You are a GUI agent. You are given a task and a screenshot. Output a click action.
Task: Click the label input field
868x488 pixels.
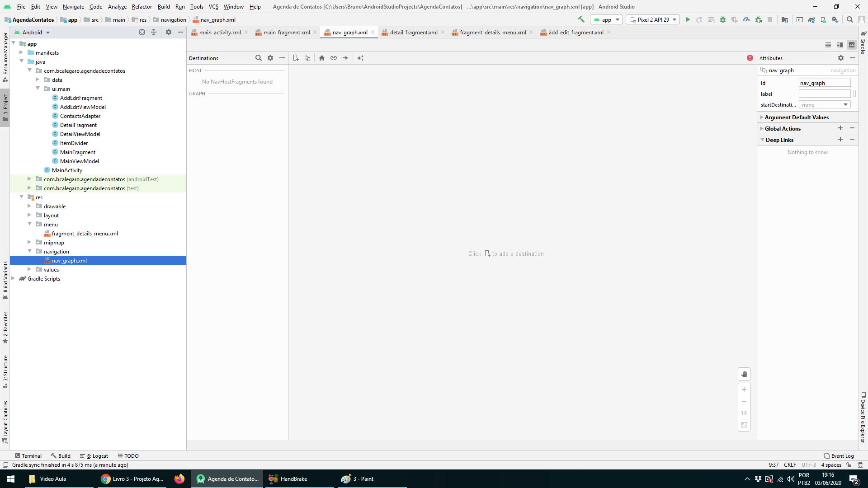(824, 94)
